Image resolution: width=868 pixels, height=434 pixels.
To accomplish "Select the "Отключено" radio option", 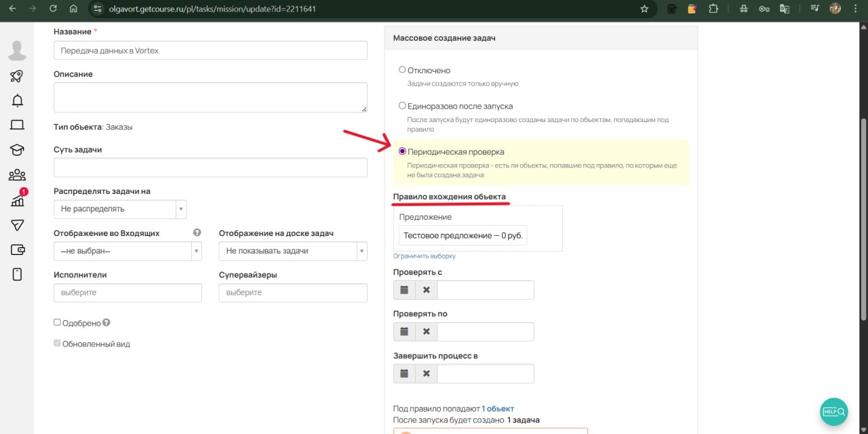I will 402,70.
